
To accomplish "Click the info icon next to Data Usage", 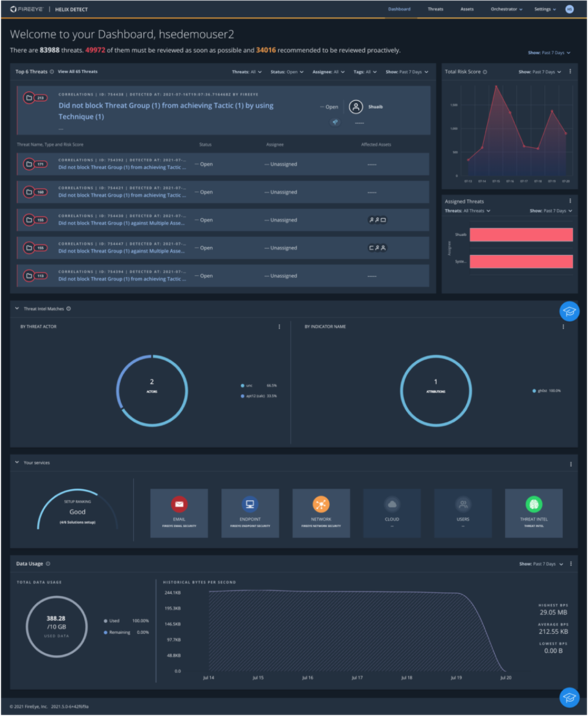I will pos(48,564).
